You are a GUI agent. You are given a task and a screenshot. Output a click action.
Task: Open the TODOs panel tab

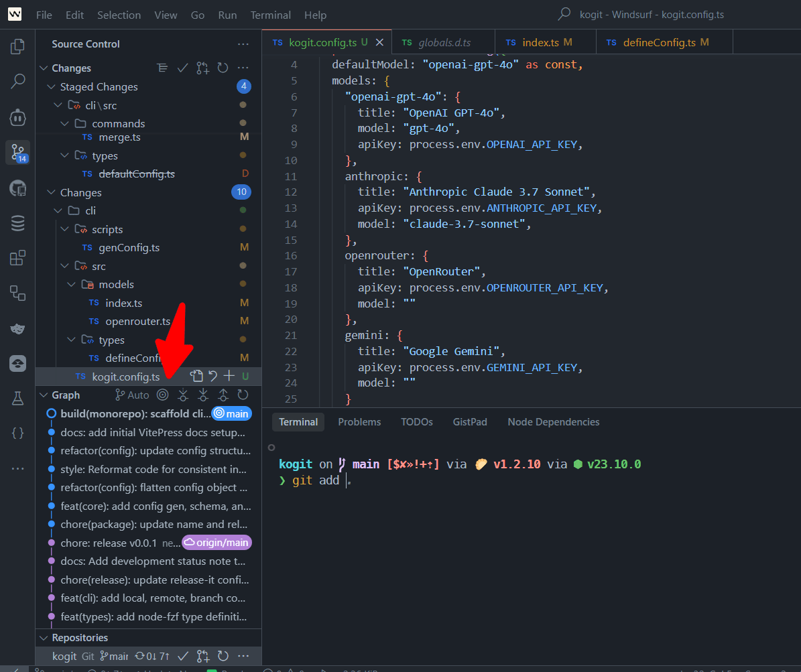416,422
